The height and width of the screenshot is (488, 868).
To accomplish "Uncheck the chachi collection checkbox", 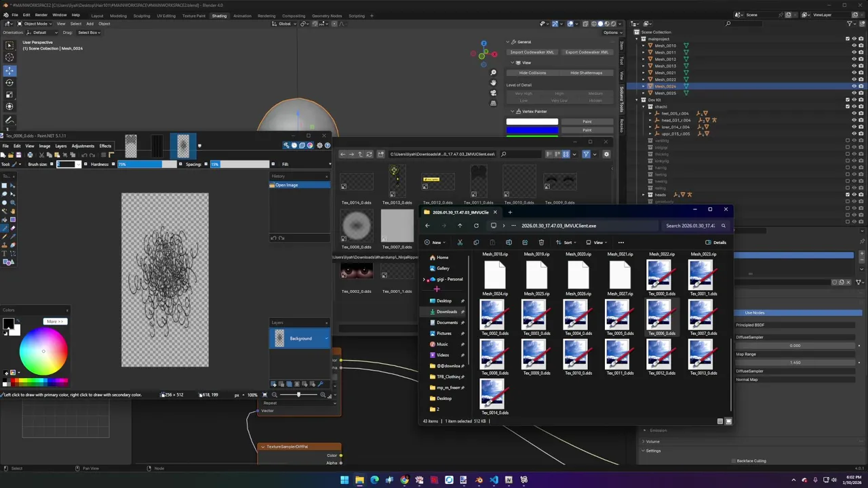I will (848, 106).
